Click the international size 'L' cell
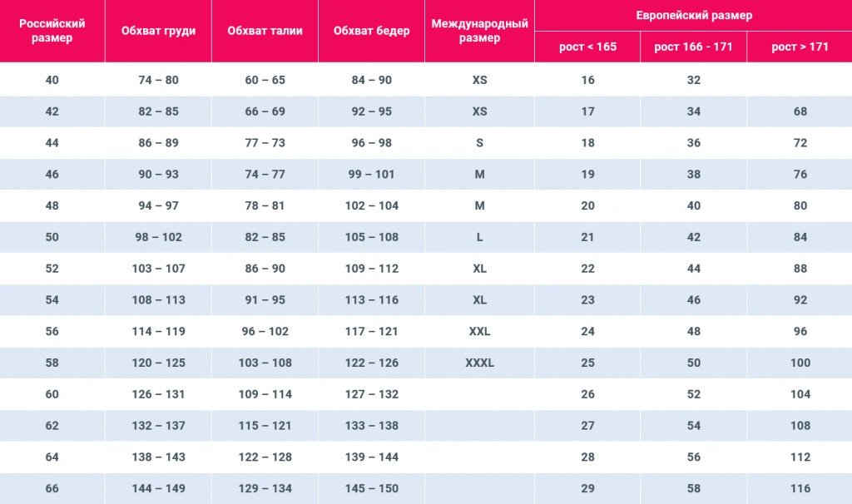Viewport: 852px width, 504px height. 479,237
